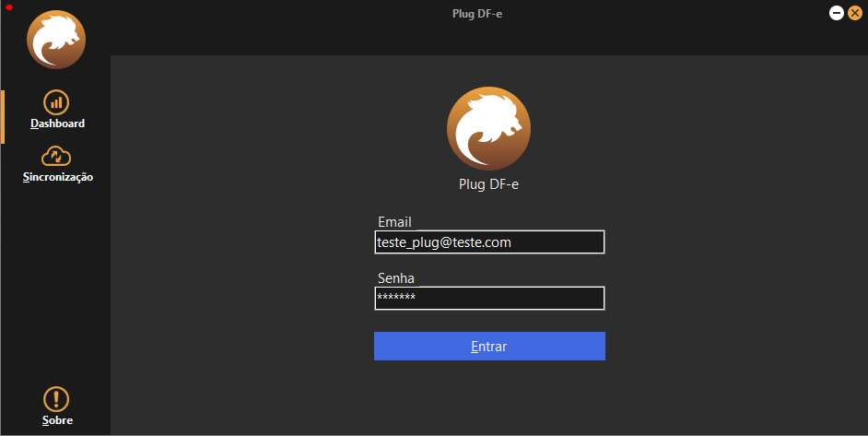Click the lion logo in the sidebar
This screenshot has width=868, height=436.
[x=56, y=40]
